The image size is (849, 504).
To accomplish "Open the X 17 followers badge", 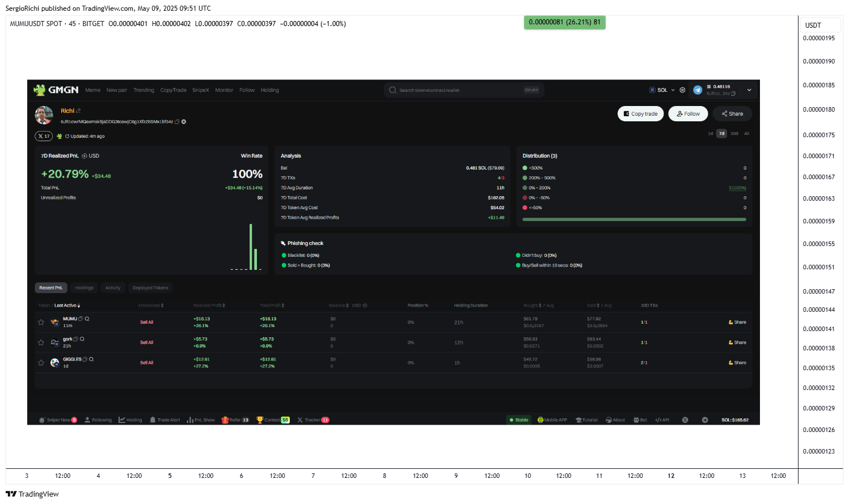I will click(44, 136).
